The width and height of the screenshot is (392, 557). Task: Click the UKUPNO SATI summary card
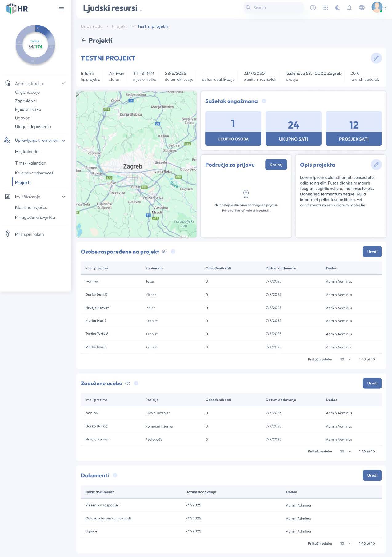tap(293, 128)
